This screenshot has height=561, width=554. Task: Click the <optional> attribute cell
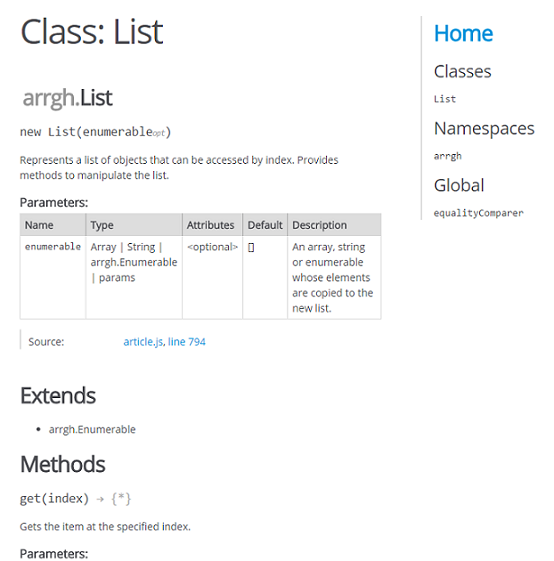(212, 277)
